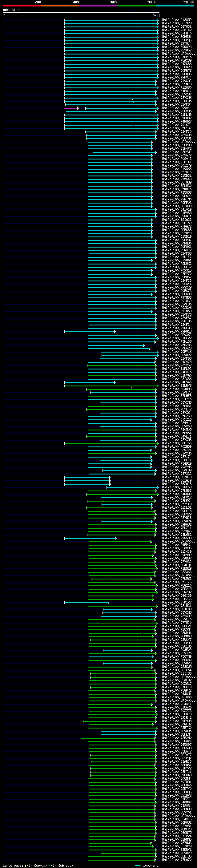Select the UniRef100_B7EE22 label
Image resolution: width=197 pixels, height=868 pixels.
tap(177, 338)
